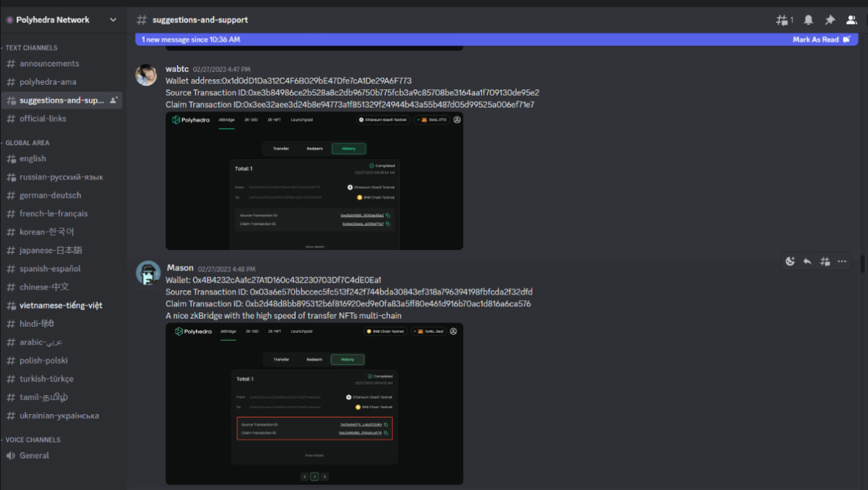Click the '1 new message since 10:36 AM' text

pos(191,40)
